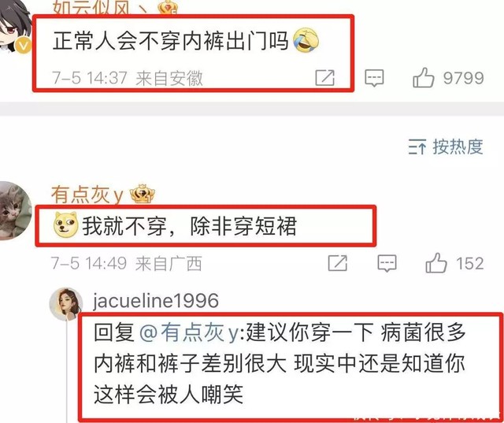This screenshot has width=504, height=423.
Task: Open the top commenter's anime avatar
Action: click(14, 24)
